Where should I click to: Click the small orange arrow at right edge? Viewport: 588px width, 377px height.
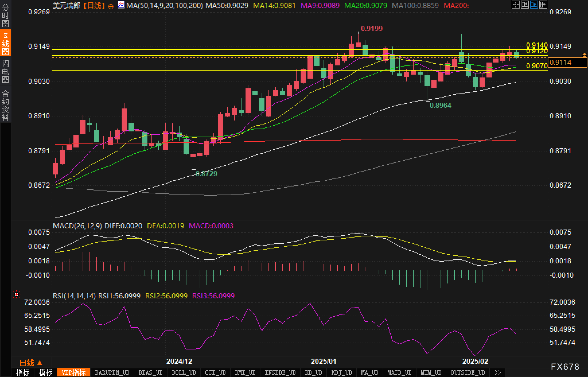point(584,55)
